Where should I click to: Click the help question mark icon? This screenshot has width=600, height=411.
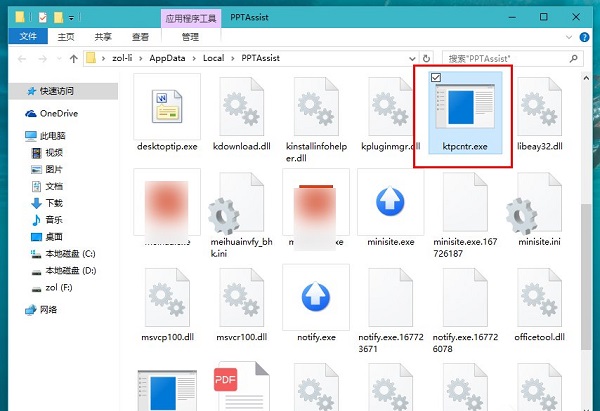[x=584, y=37]
